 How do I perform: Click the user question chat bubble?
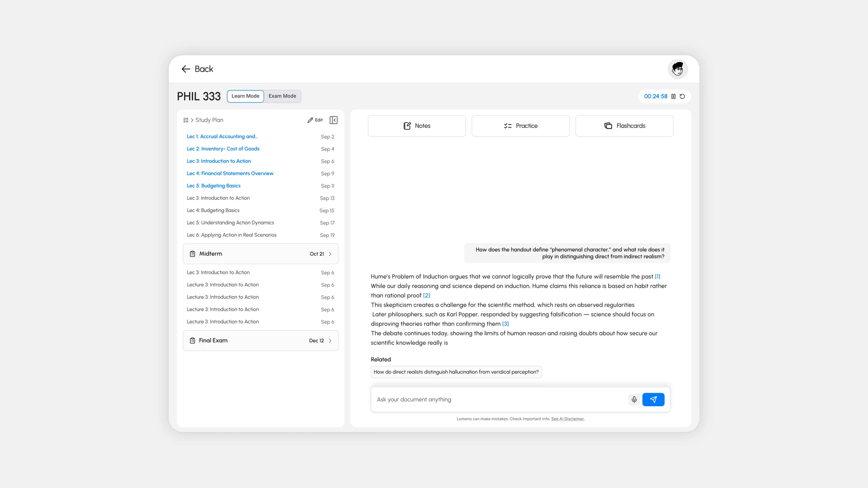point(567,253)
